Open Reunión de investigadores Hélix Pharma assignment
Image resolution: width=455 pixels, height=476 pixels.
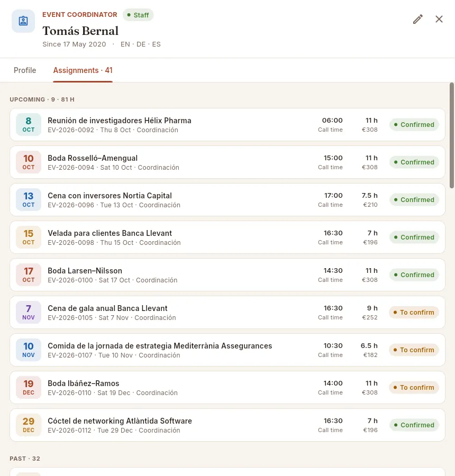pos(228,124)
